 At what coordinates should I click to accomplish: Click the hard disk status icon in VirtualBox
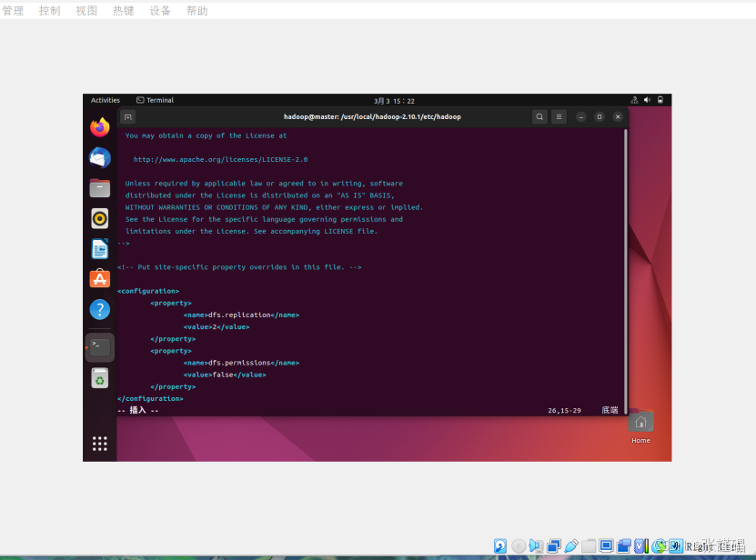click(x=500, y=546)
